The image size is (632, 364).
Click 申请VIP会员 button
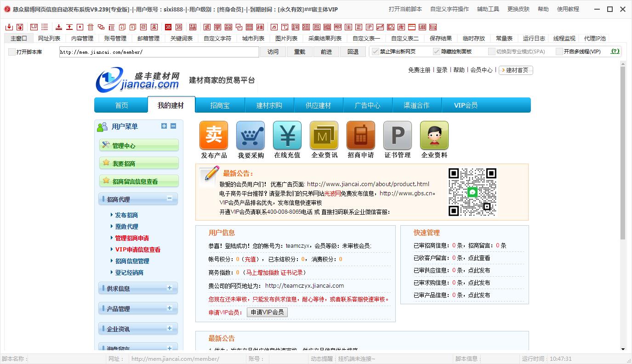(x=268, y=312)
